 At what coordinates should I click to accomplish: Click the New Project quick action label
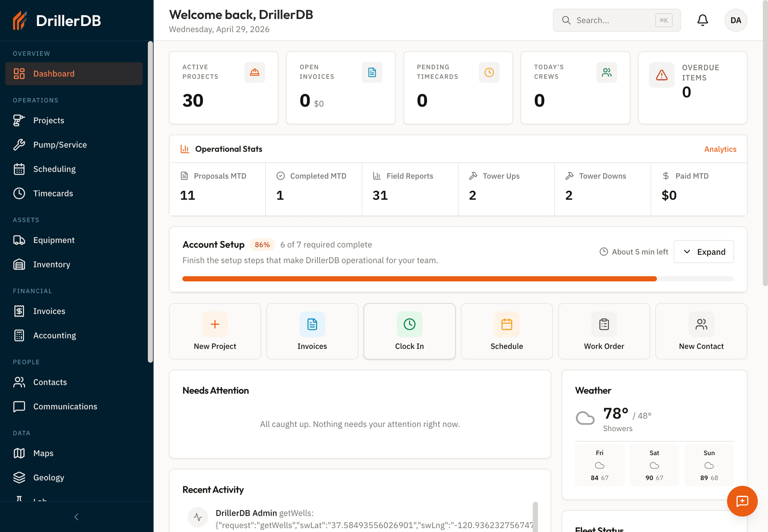click(x=215, y=346)
